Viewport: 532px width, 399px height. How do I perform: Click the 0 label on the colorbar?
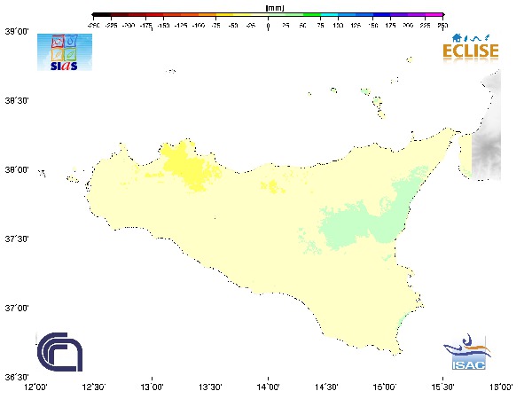[x=268, y=26]
